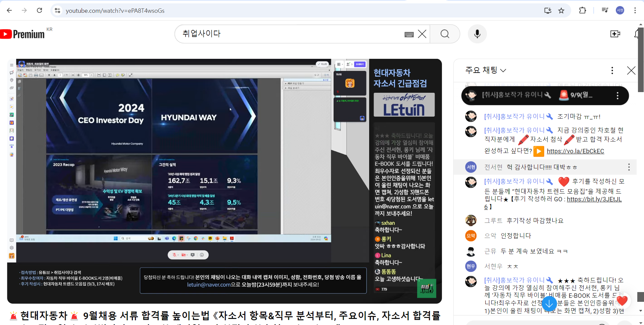The image size is (644, 325).
Task: Send a heart reaction in chat
Action: pos(622,301)
